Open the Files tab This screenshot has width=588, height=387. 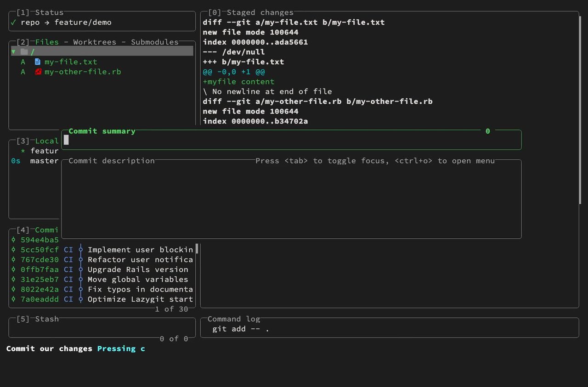click(47, 42)
